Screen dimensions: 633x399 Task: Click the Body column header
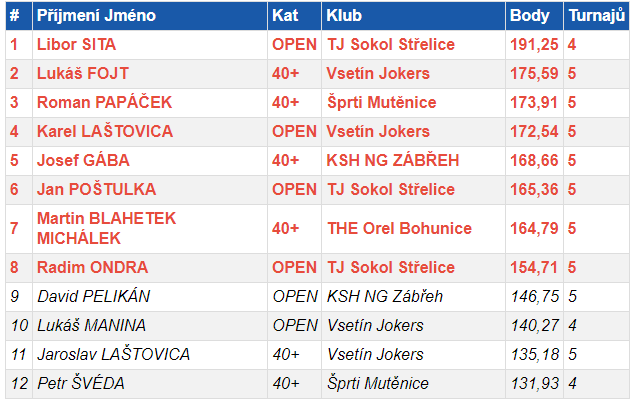click(530, 16)
